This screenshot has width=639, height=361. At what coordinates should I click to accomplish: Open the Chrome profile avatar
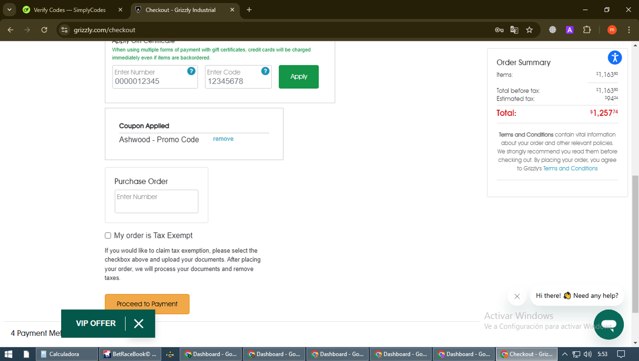click(612, 30)
